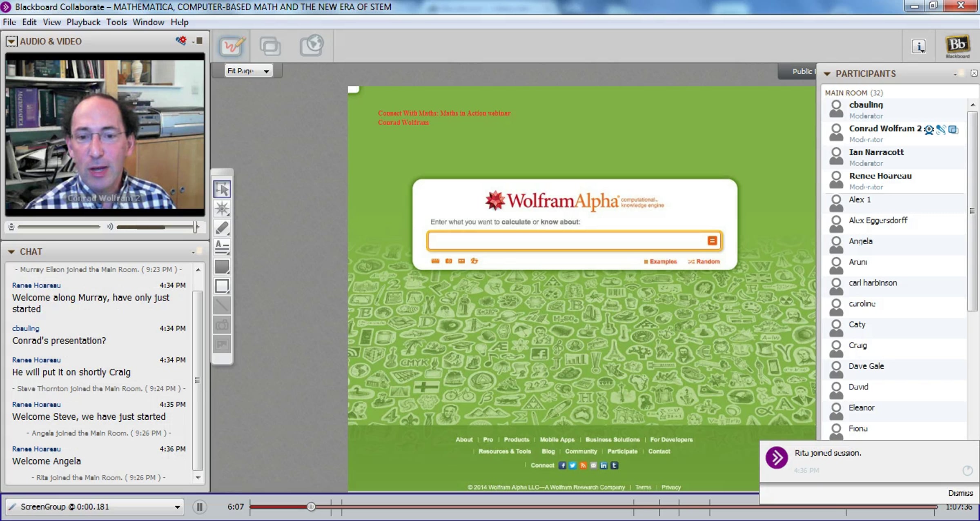Open audio setup wizard icon
The height and width of the screenshot is (521, 980).
click(x=181, y=40)
